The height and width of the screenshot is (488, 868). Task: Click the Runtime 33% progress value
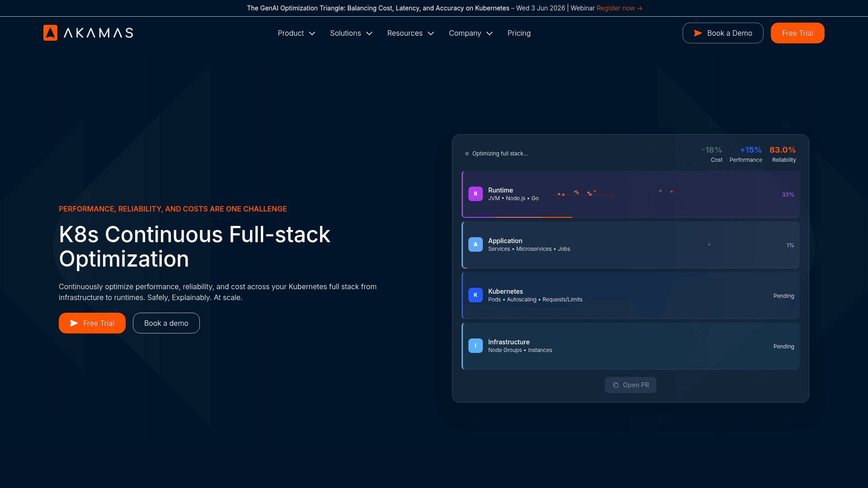pyautogui.click(x=788, y=195)
